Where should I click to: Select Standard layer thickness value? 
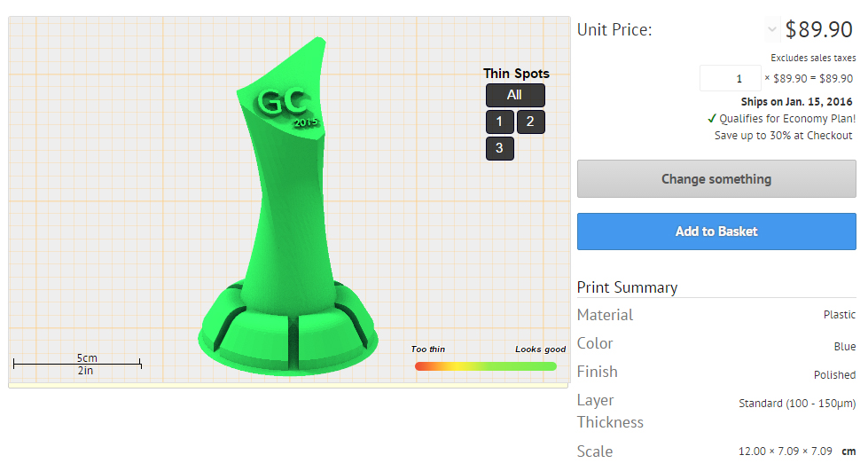pos(797,404)
